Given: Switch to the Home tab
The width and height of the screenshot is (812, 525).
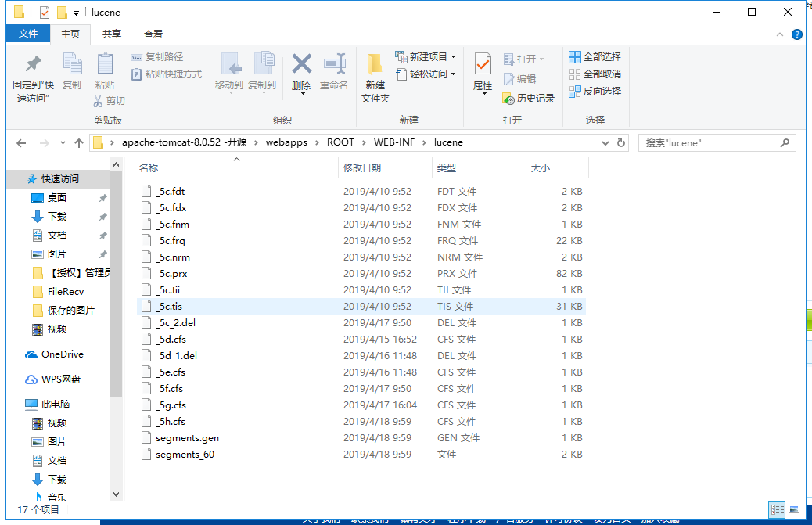Looking at the screenshot, I should pyautogui.click(x=70, y=34).
